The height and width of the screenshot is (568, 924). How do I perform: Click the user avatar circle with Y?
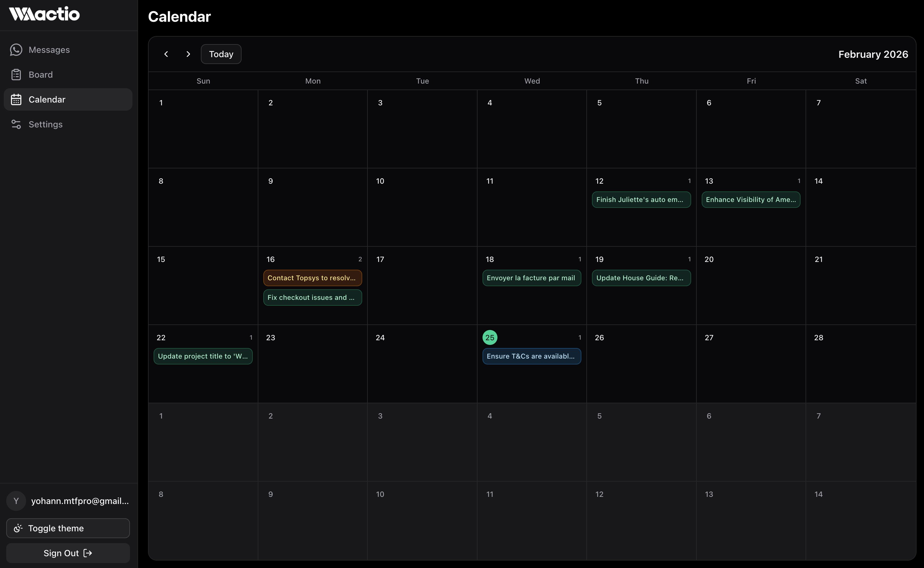coord(16,501)
